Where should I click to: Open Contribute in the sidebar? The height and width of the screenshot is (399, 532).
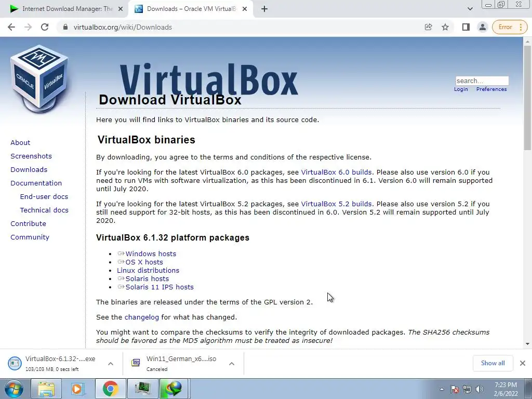pos(28,223)
